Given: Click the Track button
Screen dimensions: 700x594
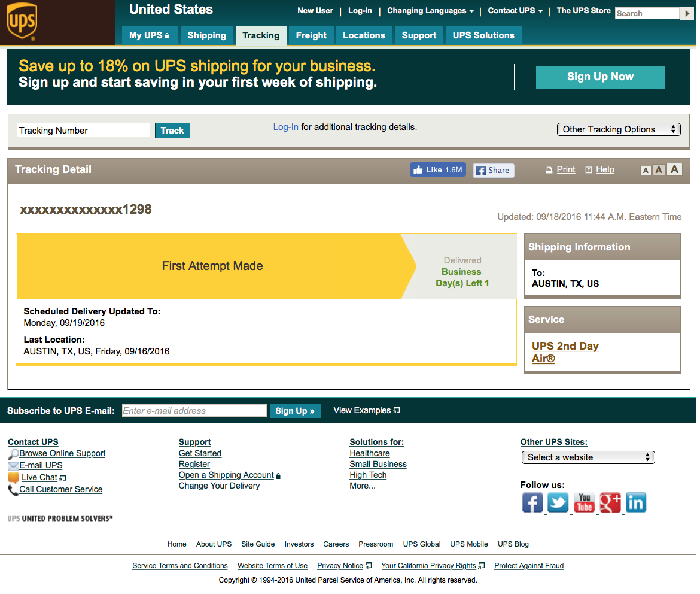Looking at the screenshot, I should tap(172, 131).
